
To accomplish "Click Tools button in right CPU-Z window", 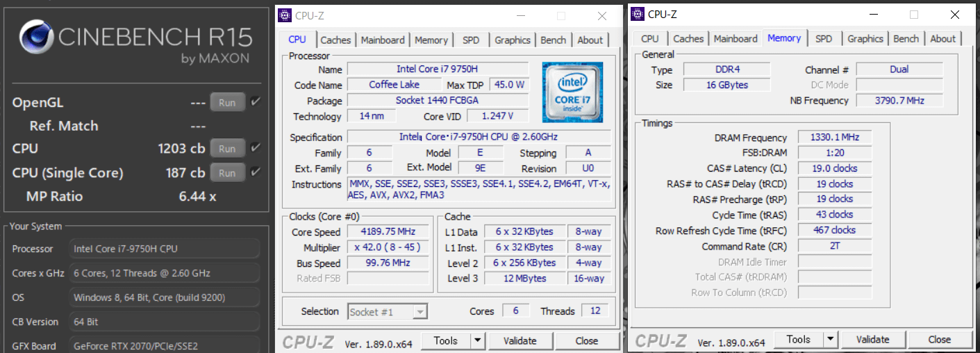I will (798, 339).
